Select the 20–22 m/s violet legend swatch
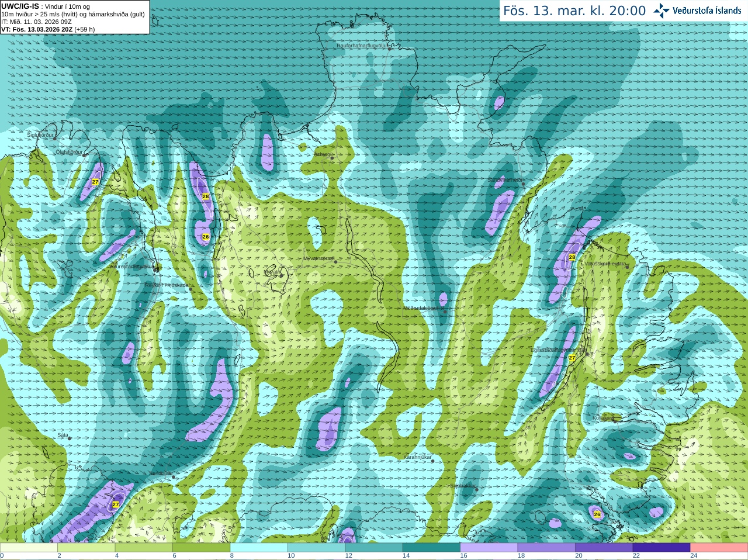This screenshot has width=748, height=560. (x=604, y=548)
